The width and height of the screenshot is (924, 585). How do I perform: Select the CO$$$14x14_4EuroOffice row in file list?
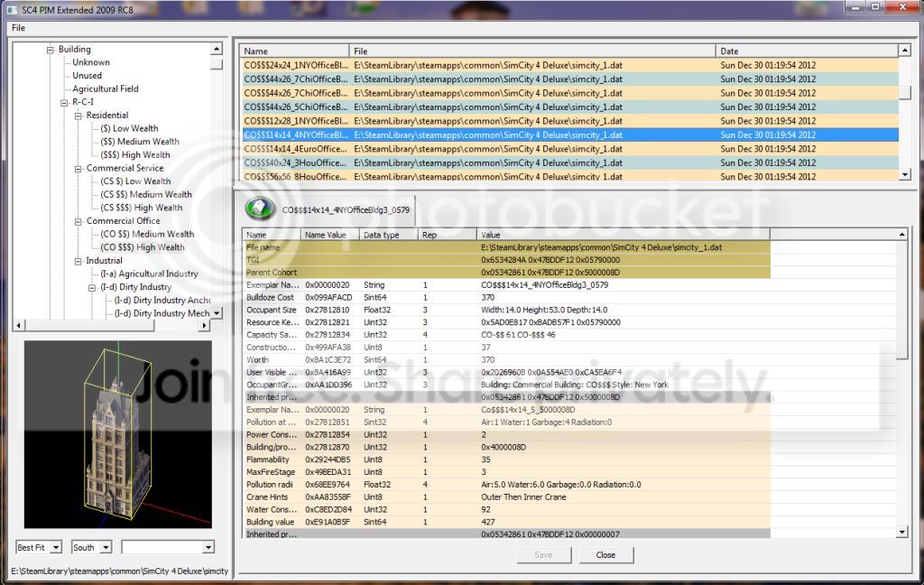point(570,149)
